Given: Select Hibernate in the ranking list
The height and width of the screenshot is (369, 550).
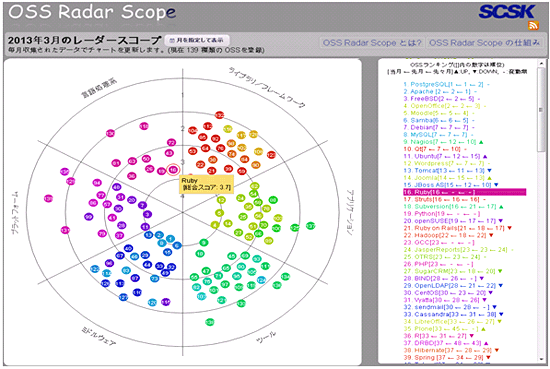Looking at the screenshot, I should 451,350.
